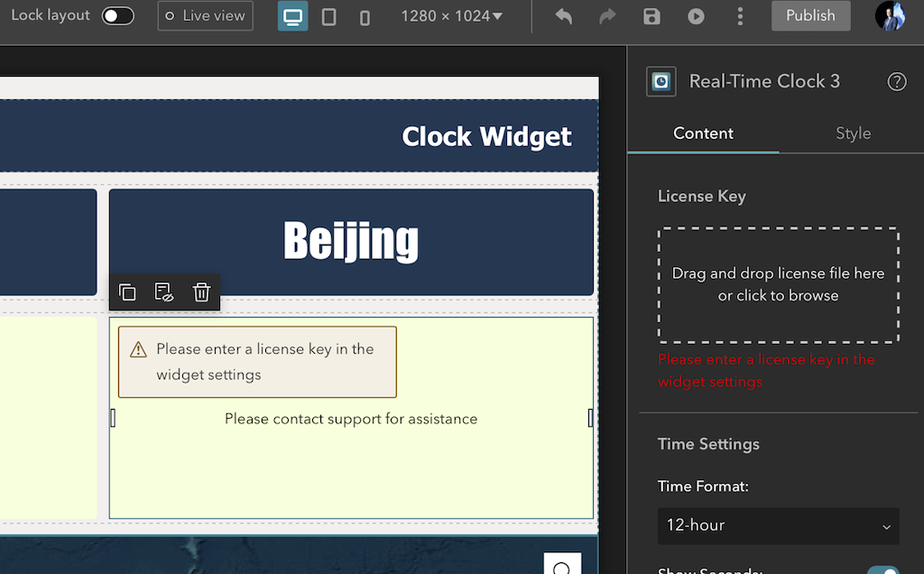924x574 pixels.
Task: Select the Content tab
Action: (703, 133)
